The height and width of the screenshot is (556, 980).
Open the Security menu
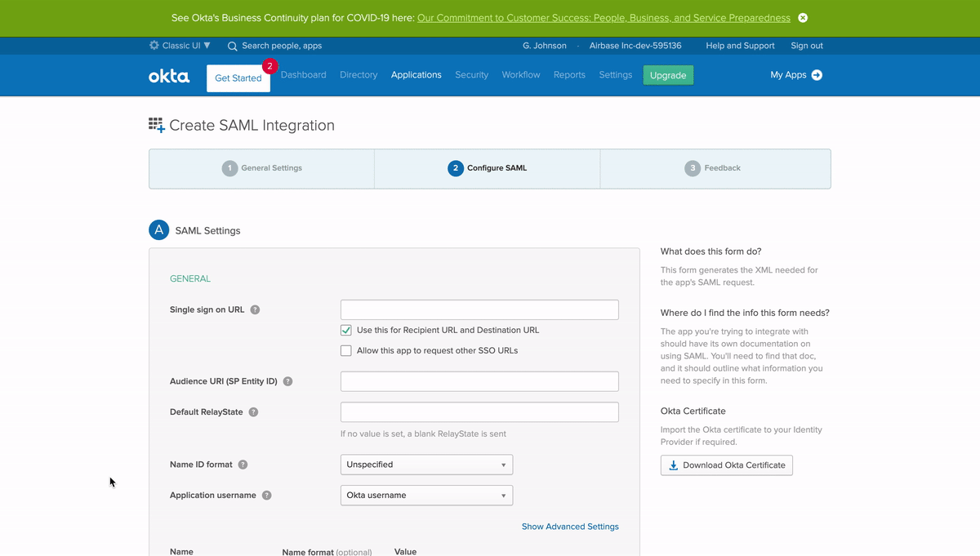pyautogui.click(x=472, y=75)
